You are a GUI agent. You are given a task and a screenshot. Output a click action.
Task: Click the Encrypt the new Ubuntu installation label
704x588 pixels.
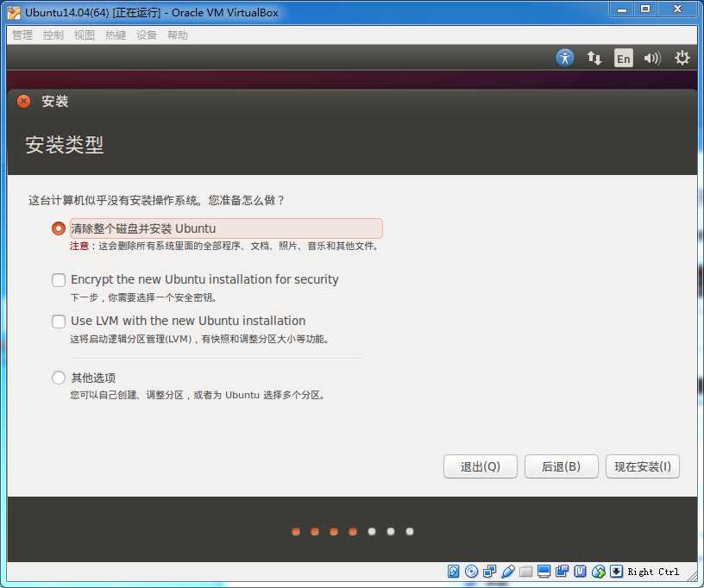click(x=204, y=279)
